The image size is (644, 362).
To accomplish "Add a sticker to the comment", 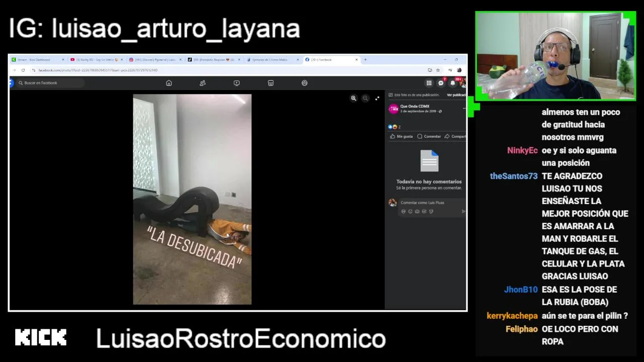I will tap(431, 212).
